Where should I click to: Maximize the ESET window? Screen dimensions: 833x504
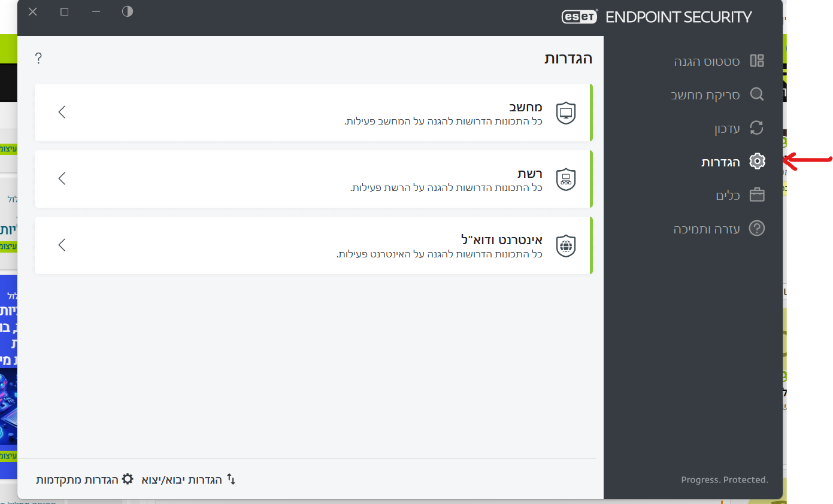pyautogui.click(x=65, y=11)
